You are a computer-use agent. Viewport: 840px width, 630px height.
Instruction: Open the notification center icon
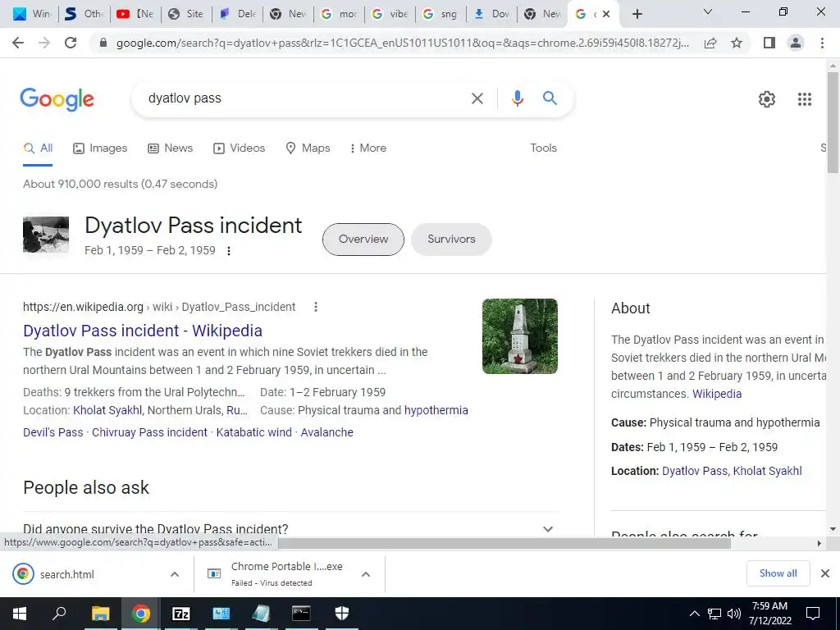(x=813, y=614)
